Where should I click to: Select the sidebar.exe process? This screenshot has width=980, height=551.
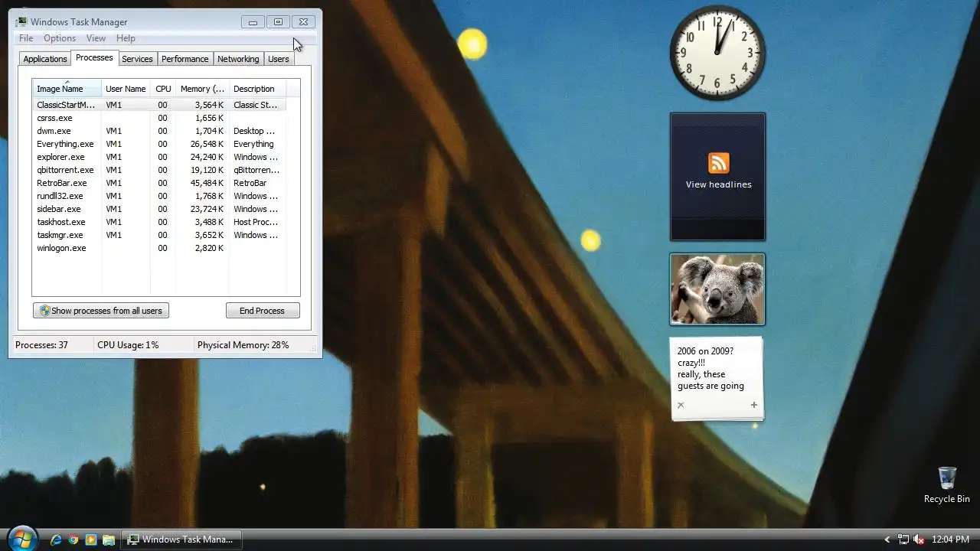159,209
